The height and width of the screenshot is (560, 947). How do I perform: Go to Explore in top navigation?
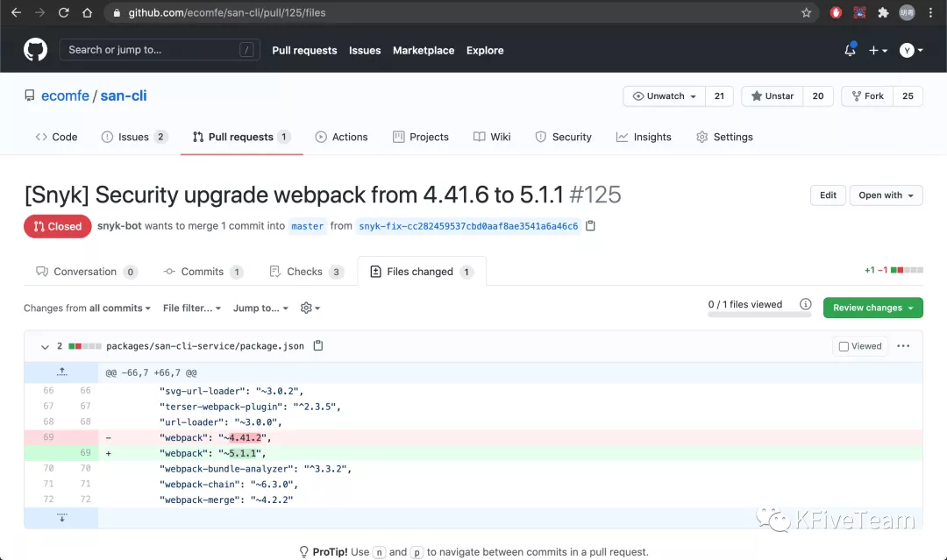click(x=485, y=51)
